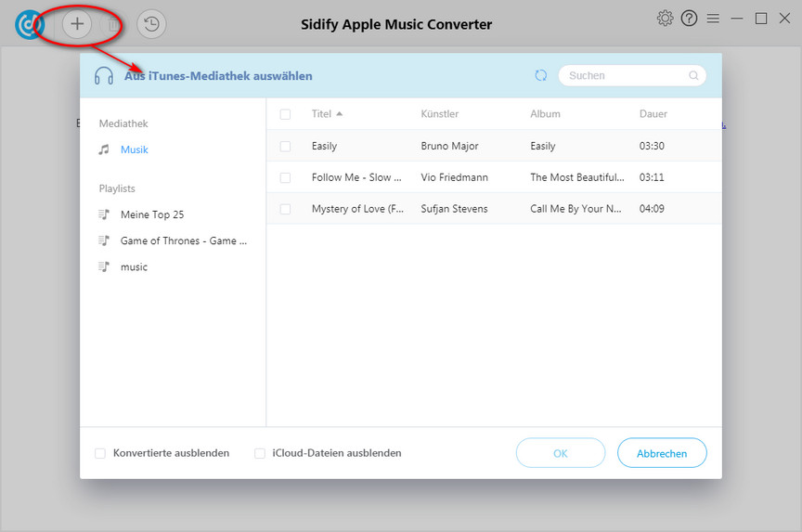Enable Konvertierte ausblenden checkbox
Image resolution: width=802 pixels, height=532 pixels.
(x=100, y=453)
